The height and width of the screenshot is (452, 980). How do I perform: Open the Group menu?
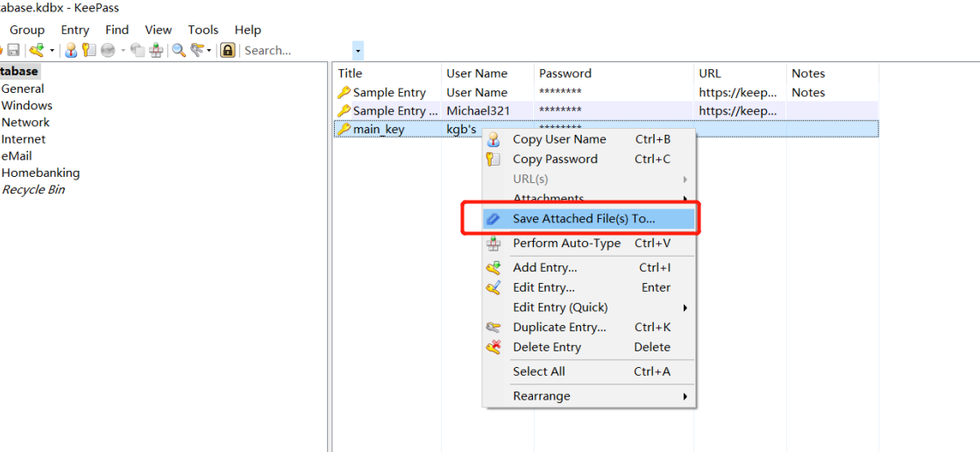[27, 29]
